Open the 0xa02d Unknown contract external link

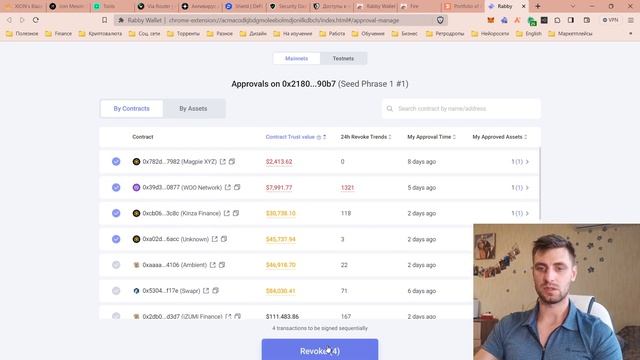point(215,239)
